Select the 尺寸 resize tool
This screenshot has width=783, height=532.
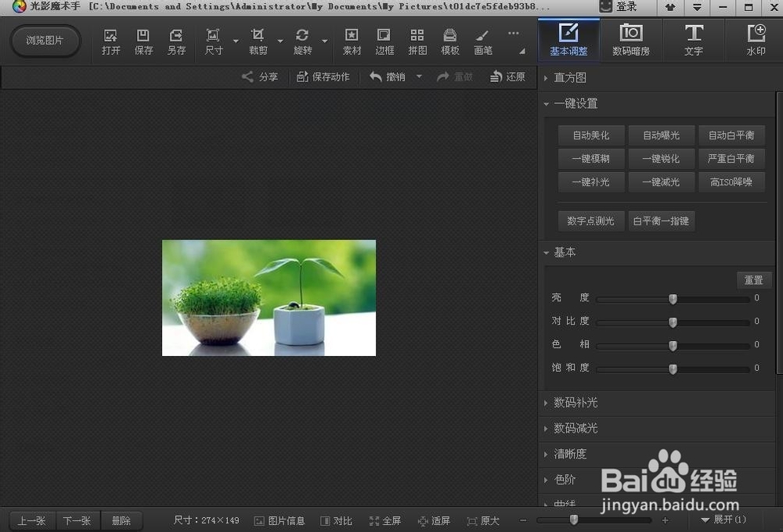tap(213, 42)
